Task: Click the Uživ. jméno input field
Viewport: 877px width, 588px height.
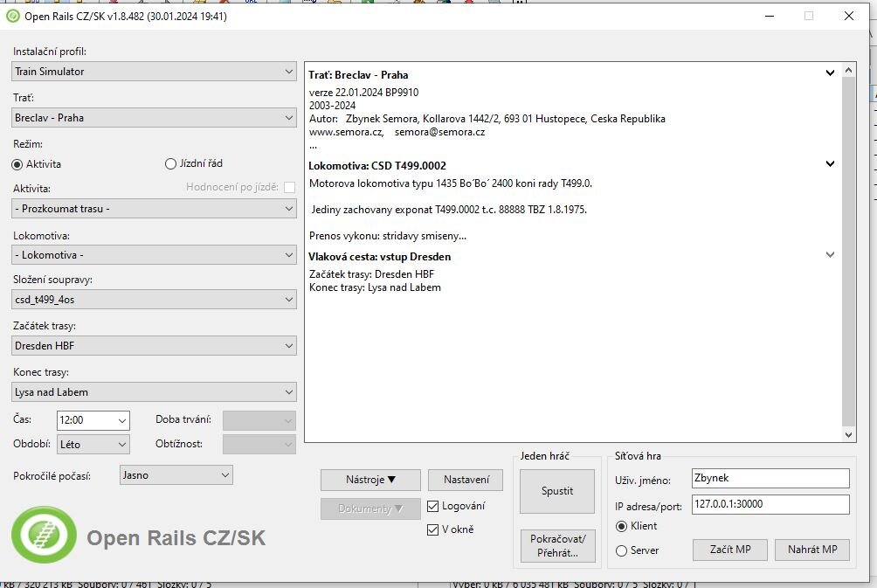Action: click(x=770, y=478)
